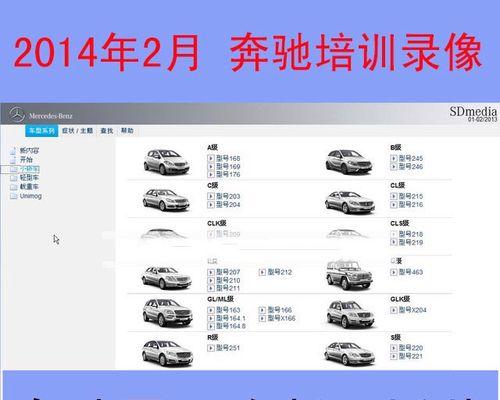Select 轻型车 in the sidebar tree
Screen dimensions: 500x400
pos(29,178)
